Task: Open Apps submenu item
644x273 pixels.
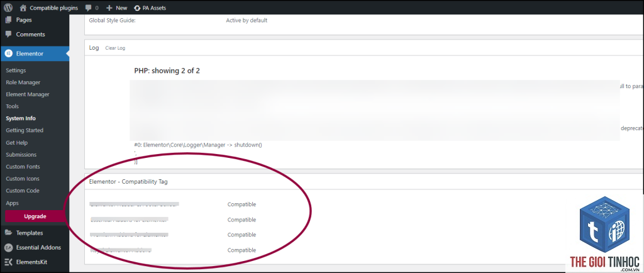Action: point(13,203)
